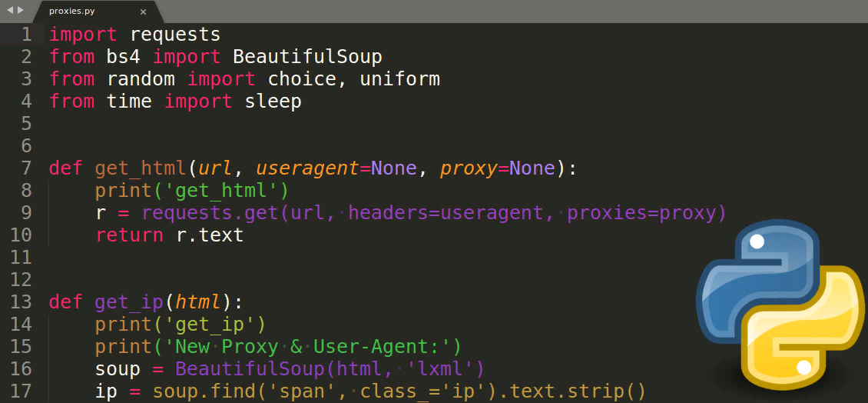
Task: Click the 'html' parameter on line 13
Action: 198,302
